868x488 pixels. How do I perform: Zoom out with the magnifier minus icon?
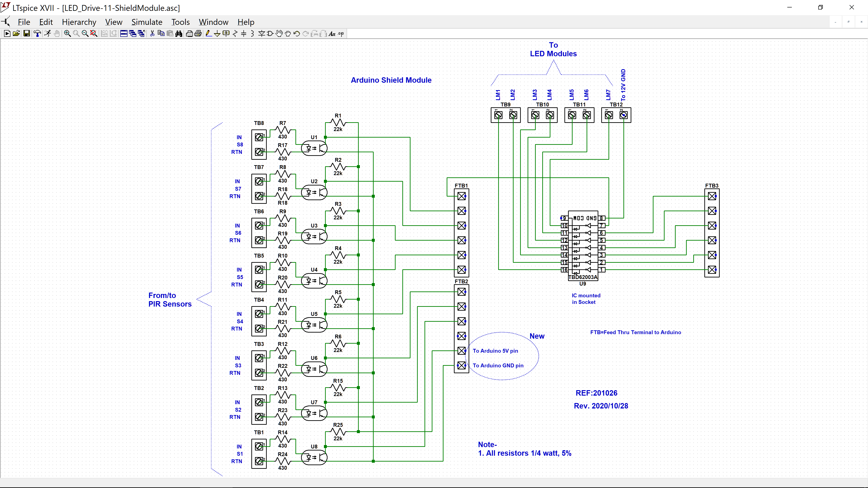click(85, 33)
